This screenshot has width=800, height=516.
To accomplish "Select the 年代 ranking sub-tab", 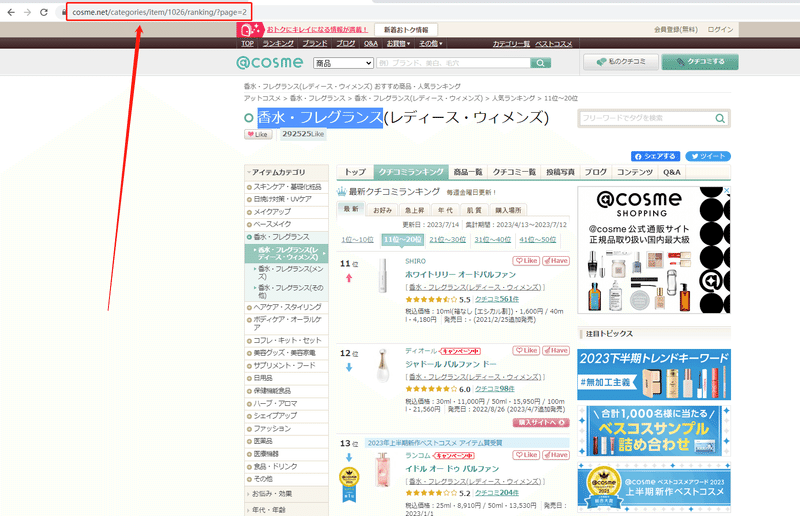I will click(x=445, y=210).
